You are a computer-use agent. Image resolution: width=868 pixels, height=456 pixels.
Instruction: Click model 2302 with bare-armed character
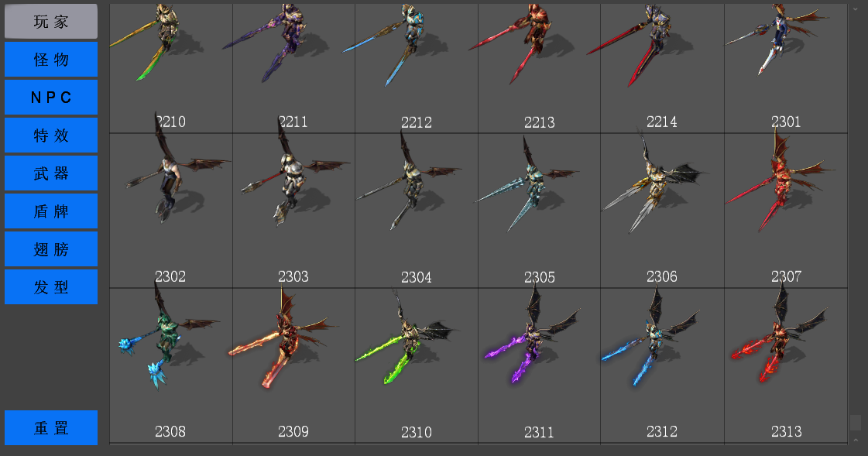pos(170,211)
